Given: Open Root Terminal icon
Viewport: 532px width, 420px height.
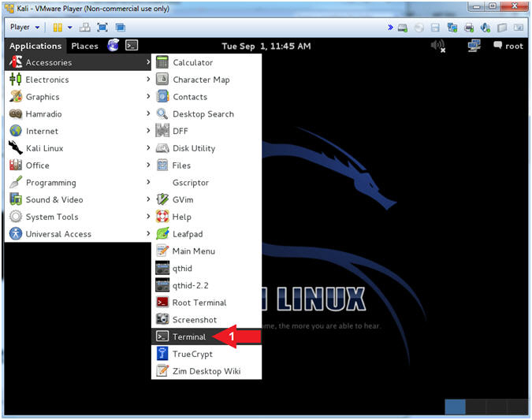Looking at the screenshot, I should coord(162,303).
